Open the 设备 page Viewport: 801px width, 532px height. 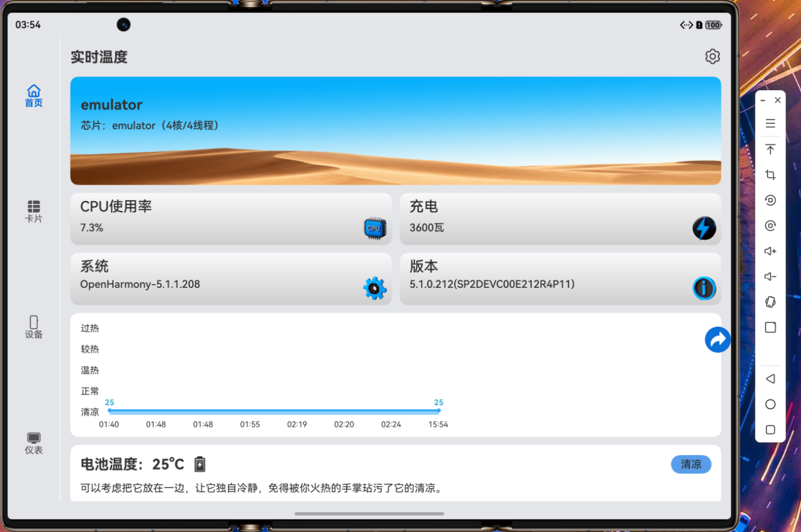pyautogui.click(x=33, y=327)
